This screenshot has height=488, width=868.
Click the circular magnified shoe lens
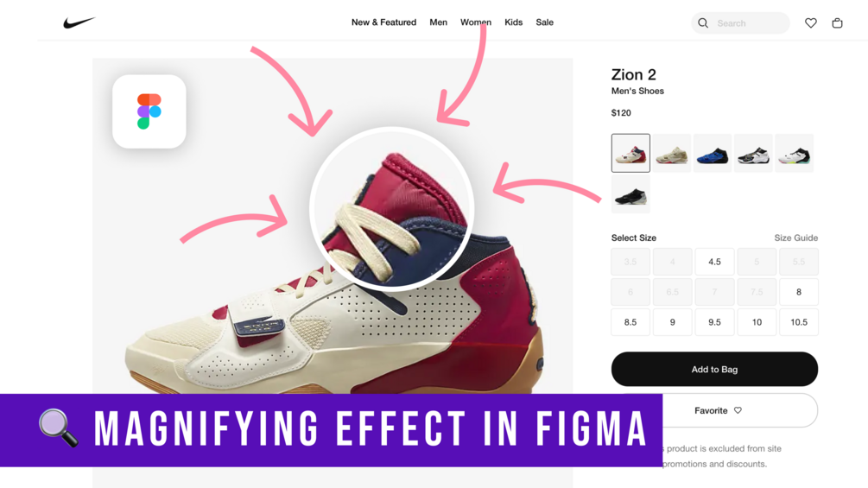[391, 209]
